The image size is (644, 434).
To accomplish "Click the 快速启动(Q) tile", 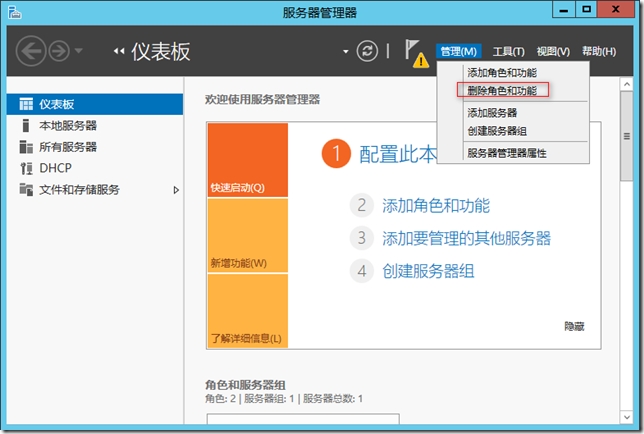I will click(x=248, y=160).
